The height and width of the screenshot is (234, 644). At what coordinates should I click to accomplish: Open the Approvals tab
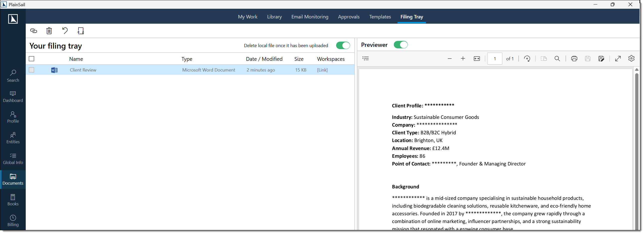pos(349,17)
